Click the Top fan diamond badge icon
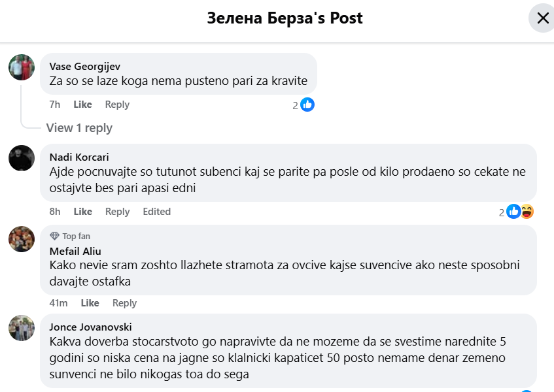554x392 pixels. [x=55, y=236]
